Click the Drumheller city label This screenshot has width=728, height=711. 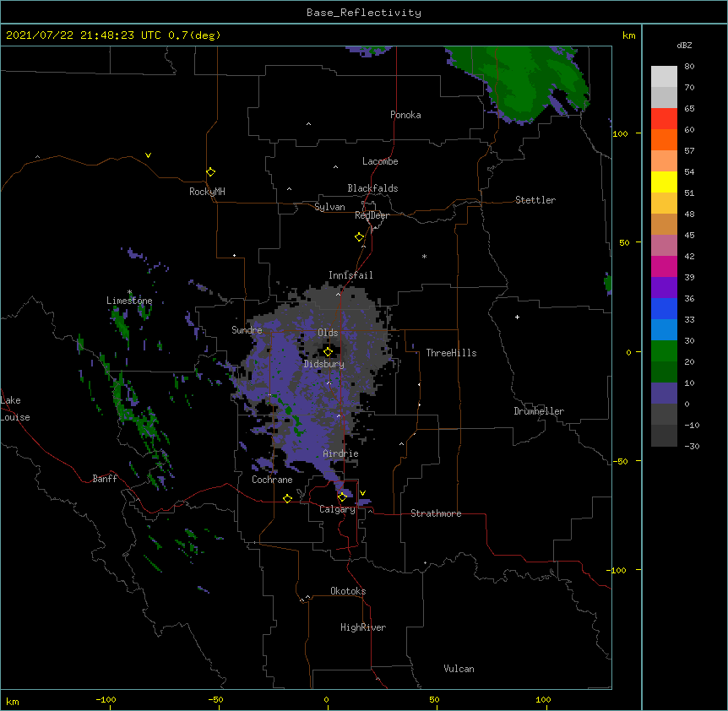click(539, 411)
